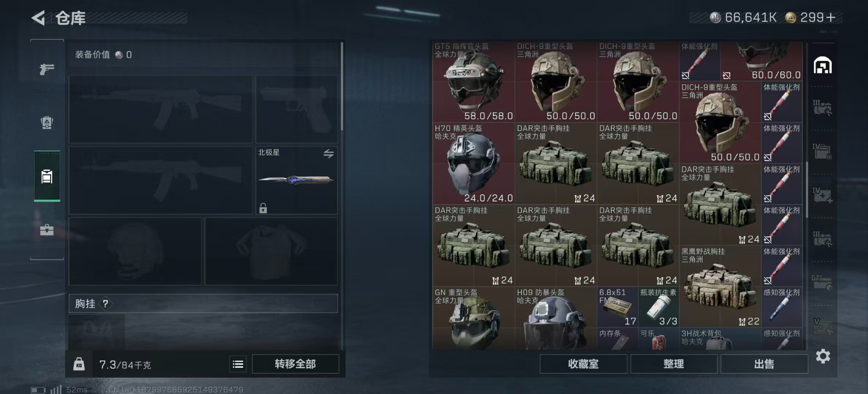Click the lock icon under the 北极星 knife

click(x=263, y=208)
